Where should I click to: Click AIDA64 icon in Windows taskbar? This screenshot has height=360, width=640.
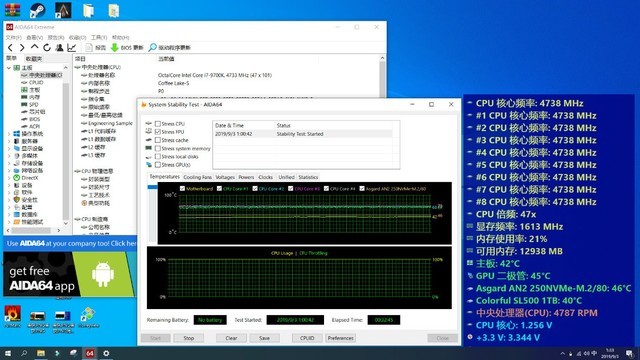pos(89,353)
